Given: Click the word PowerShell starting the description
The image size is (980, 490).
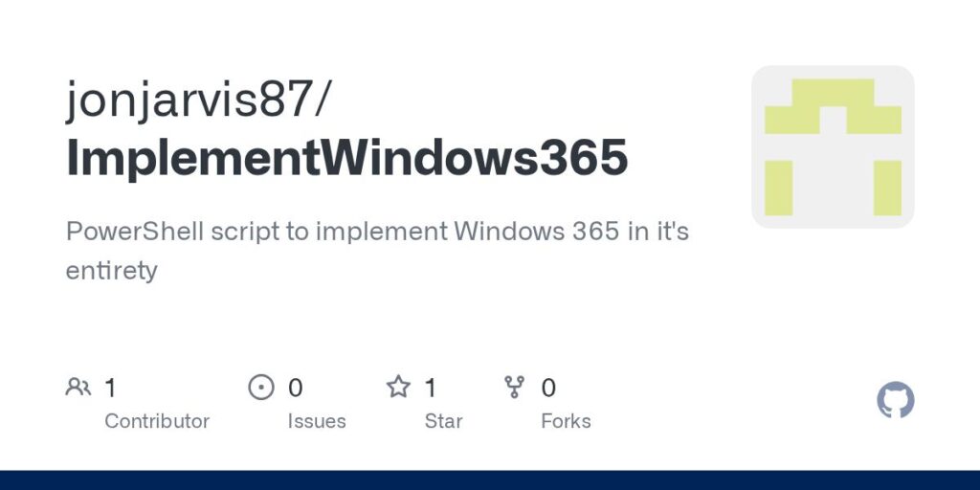Looking at the screenshot, I should [x=134, y=232].
